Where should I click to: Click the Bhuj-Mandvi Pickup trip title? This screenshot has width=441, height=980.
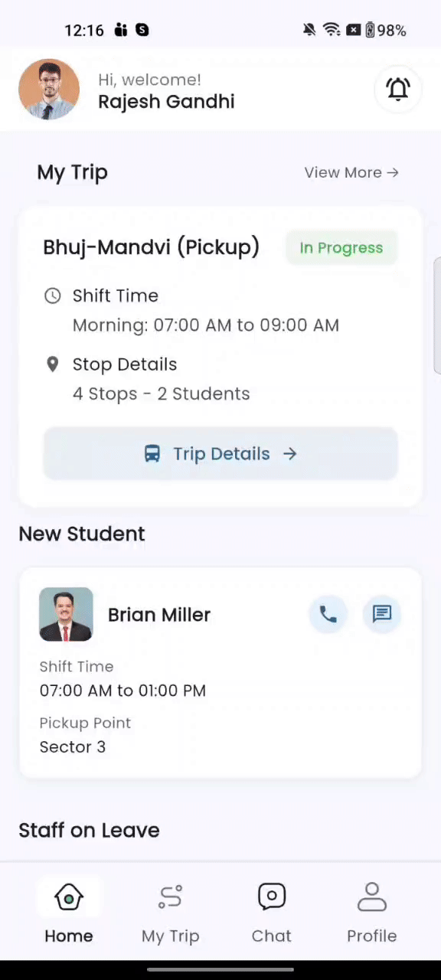(151, 247)
